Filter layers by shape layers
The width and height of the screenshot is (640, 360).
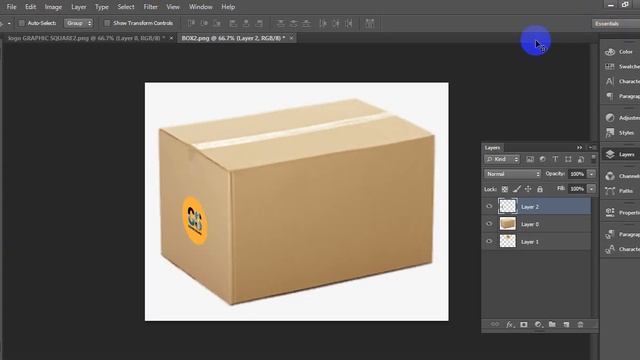pos(568,159)
